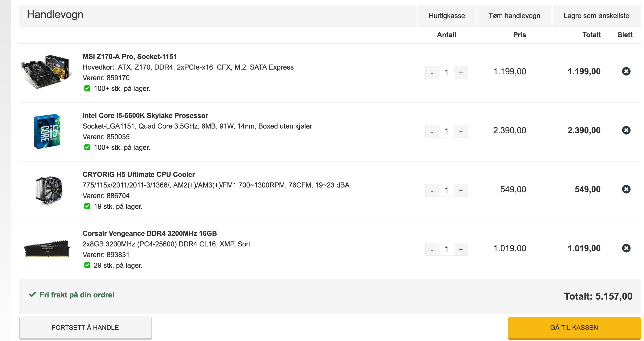Click Varenr: 859170 text

tap(106, 78)
